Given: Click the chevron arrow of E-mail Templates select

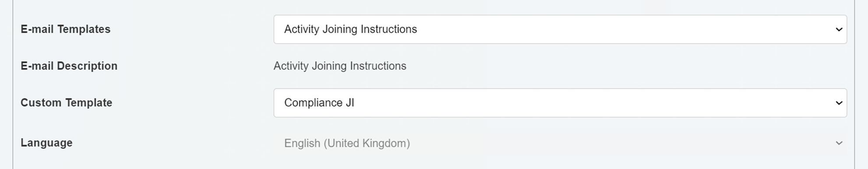Looking at the screenshot, I should point(839,29).
